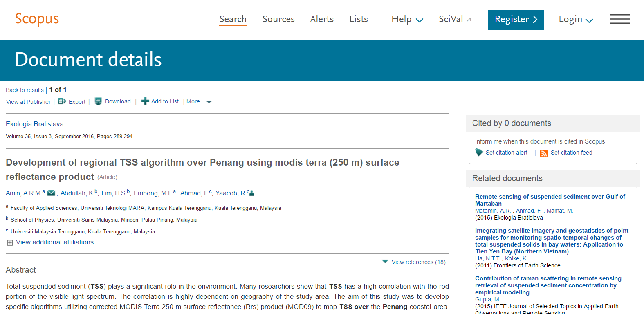Expand View additional affiliations plus box

[x=10, y=242]
